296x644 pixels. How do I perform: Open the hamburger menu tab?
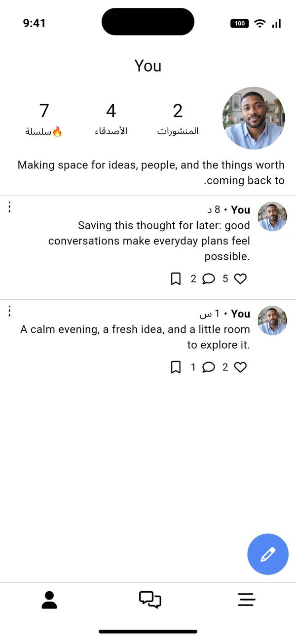click(x=247, y=600)
